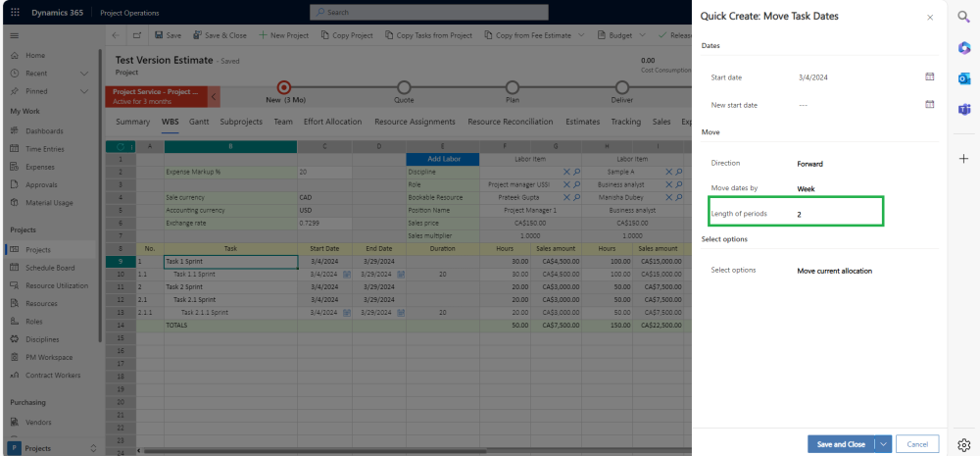Viewport: 980px width, 456px height.
Task: Open Resource Utilization in sidebar
Action: coord(57,285)
